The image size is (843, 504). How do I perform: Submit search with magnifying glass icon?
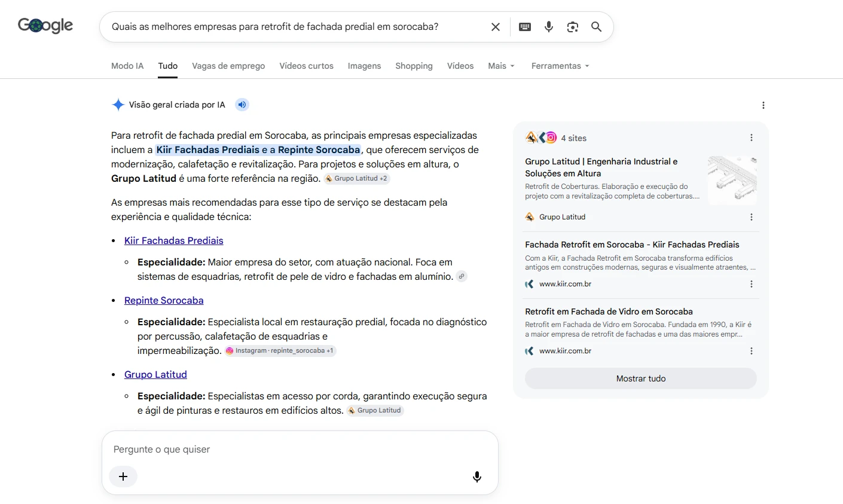point(597,27)
